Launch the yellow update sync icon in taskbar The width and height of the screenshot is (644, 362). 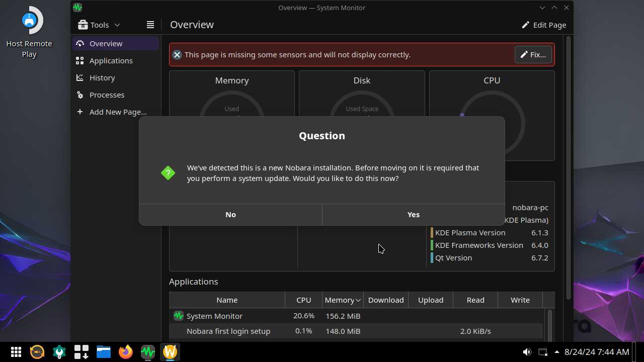[x=37, y=352]
